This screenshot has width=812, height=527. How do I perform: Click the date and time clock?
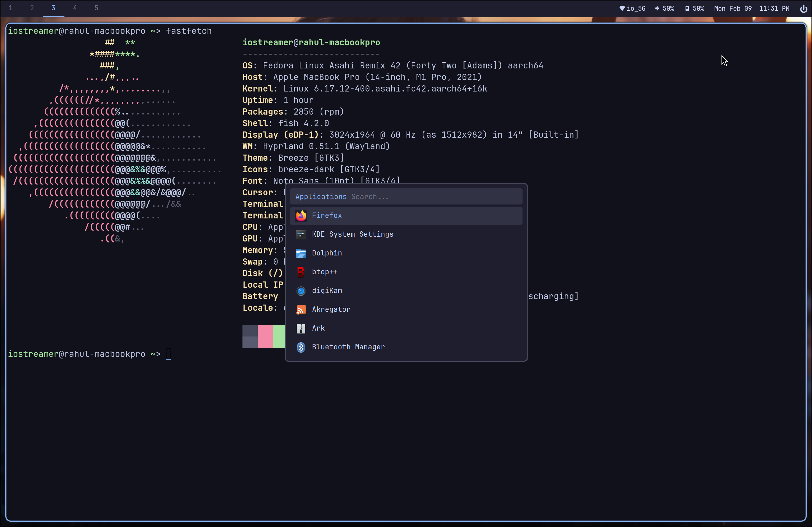point(751,9)
